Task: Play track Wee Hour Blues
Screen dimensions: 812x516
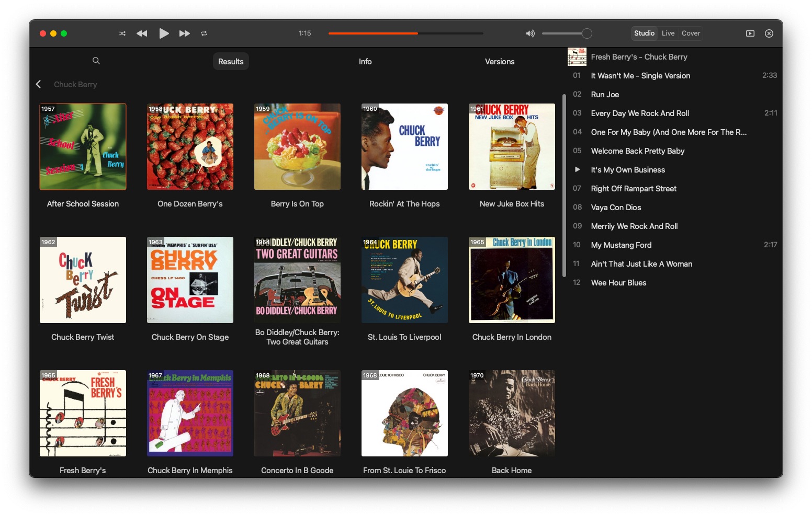Action: click(675, 283)
